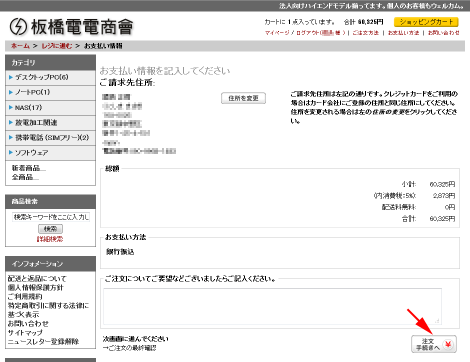Image resolution: width=470 pixels, height=362 pixels.
Task: Focus the product search keyword field
Action: [51, 217]
